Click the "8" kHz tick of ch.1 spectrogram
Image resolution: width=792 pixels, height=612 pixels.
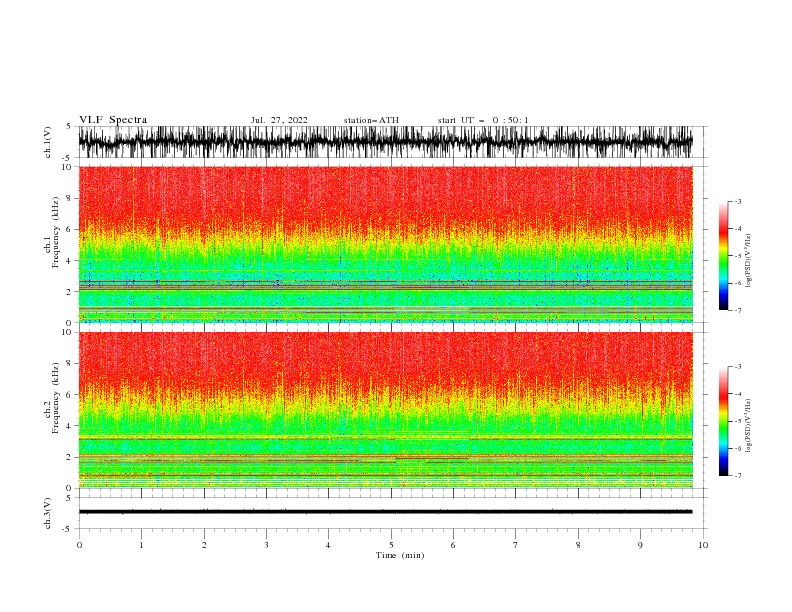69,198
